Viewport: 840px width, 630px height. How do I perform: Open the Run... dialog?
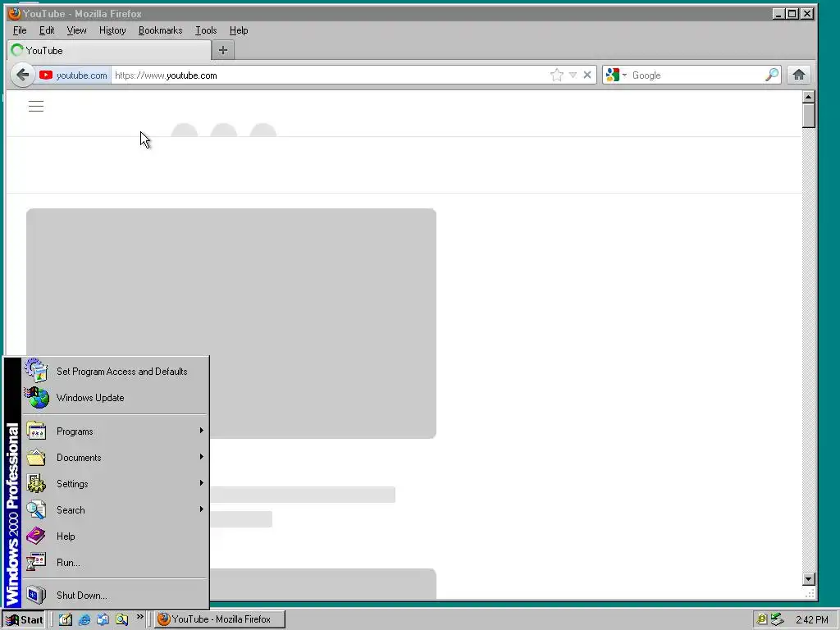coord(115,563)
